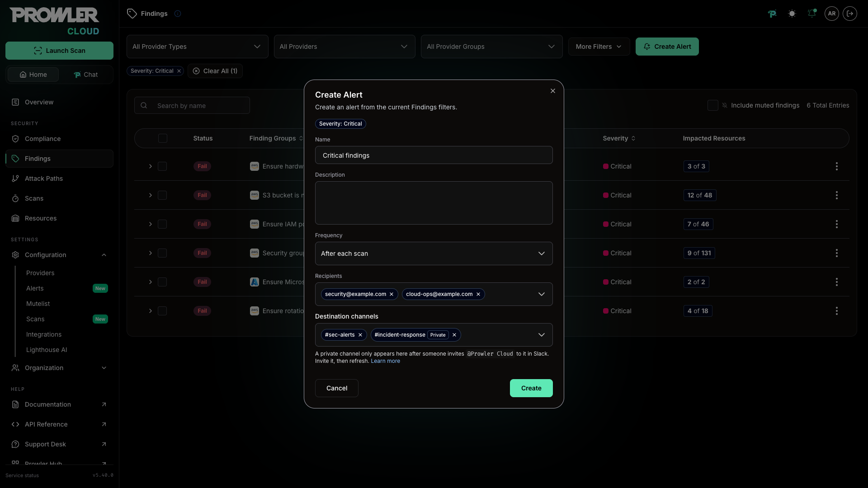
Task: Click the alert Name input field
Action: pyautogui.click(x=434, y=155)
